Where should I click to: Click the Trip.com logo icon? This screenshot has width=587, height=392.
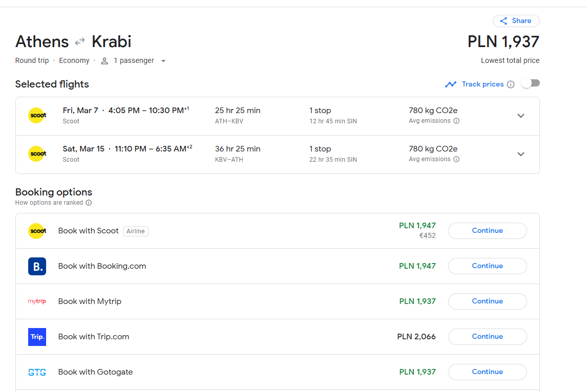[x=37, y=337]
